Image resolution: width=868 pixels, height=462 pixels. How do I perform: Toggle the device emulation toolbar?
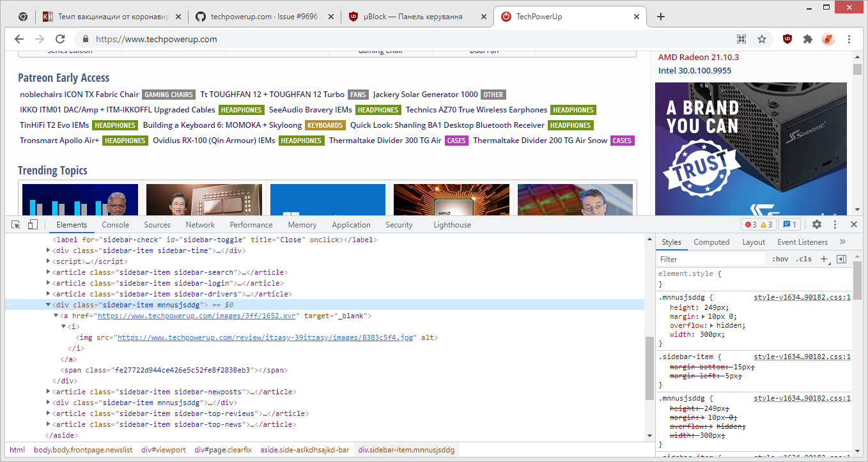click(x=32, y=224)
